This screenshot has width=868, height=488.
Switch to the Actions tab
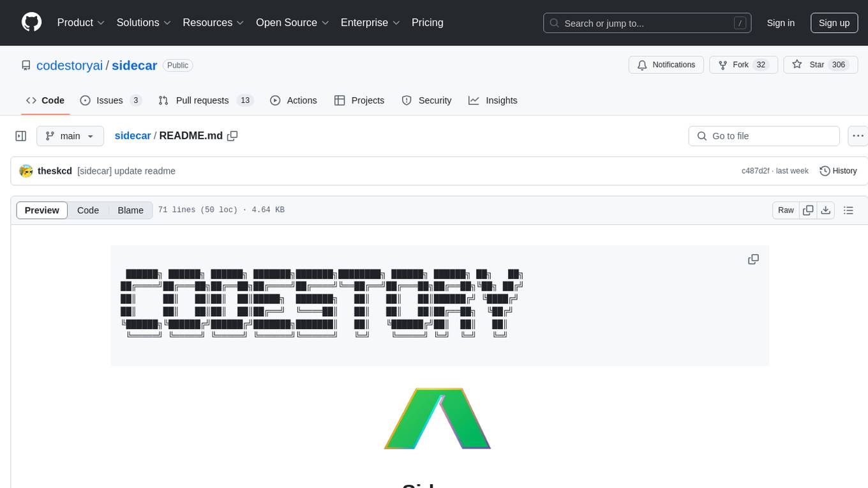294,100
